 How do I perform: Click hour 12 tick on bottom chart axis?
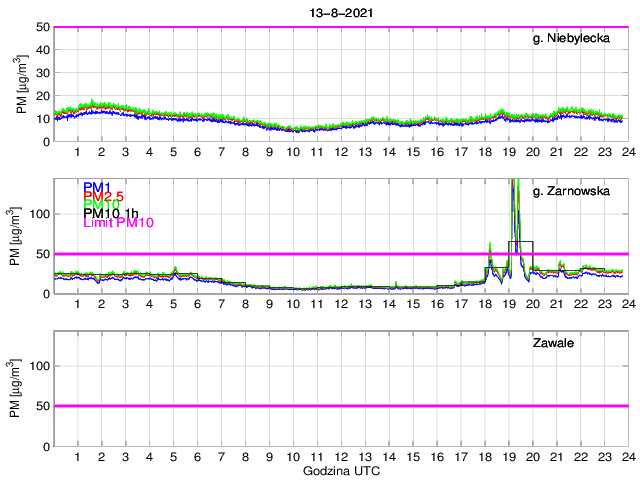click(341, 456)
